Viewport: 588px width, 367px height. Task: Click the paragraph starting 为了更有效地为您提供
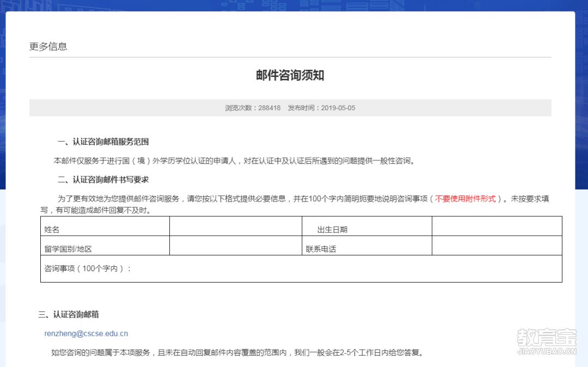[x=295, y=204]
